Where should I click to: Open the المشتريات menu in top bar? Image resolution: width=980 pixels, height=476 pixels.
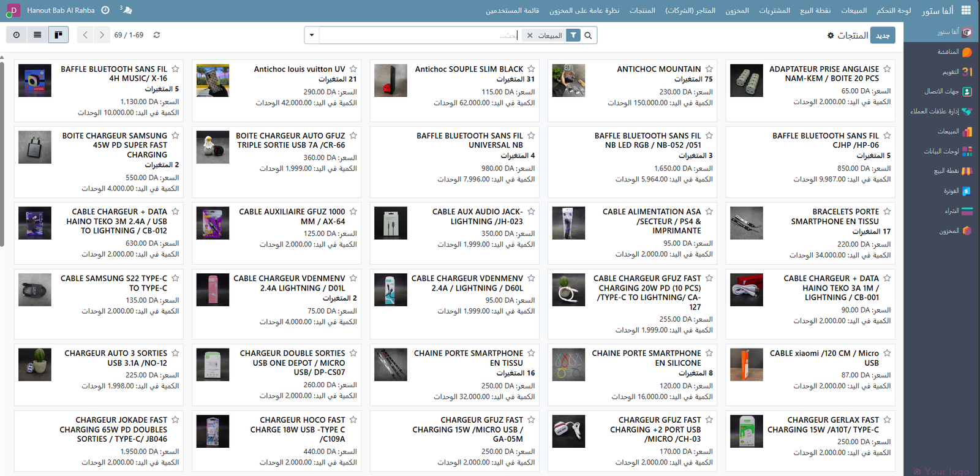click(x=774, y=10)
